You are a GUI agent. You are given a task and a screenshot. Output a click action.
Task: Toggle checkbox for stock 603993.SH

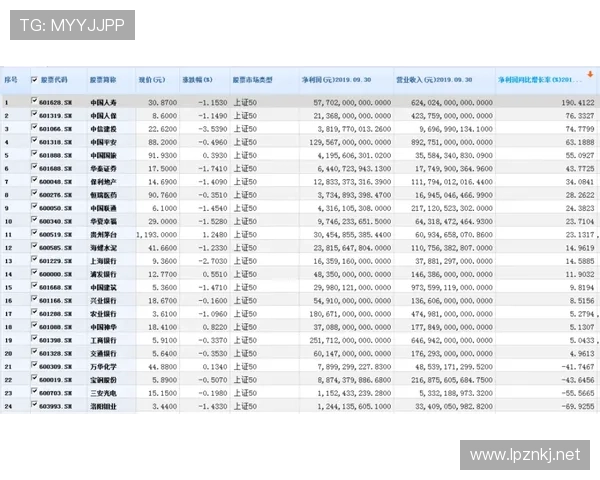pyautogui.click(x=35, y=405)
